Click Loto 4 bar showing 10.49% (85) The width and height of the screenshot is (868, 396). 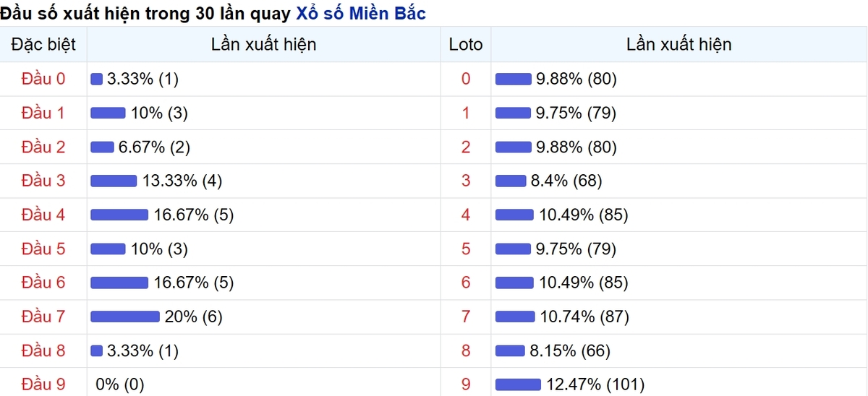(514, 215)
